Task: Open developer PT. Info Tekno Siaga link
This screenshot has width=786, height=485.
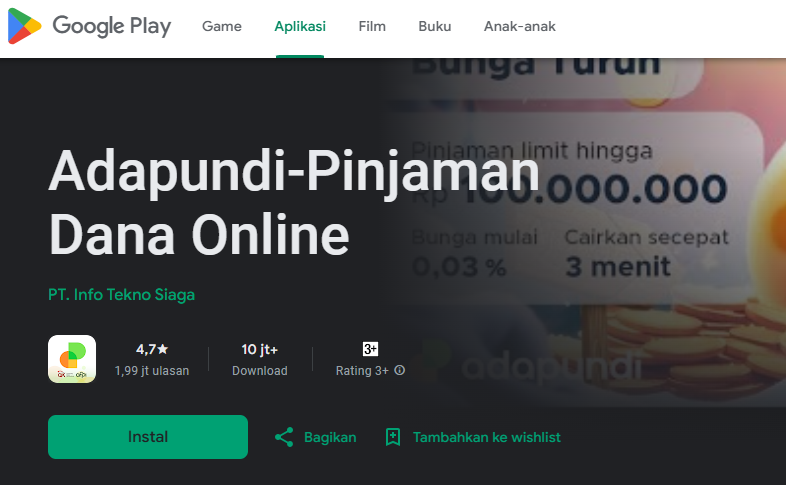Action: 121,295
